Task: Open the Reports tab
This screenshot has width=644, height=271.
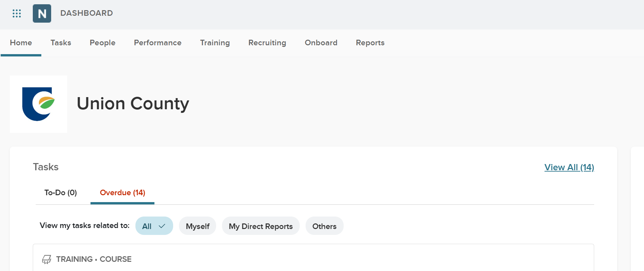Action: tap(370, 43)
